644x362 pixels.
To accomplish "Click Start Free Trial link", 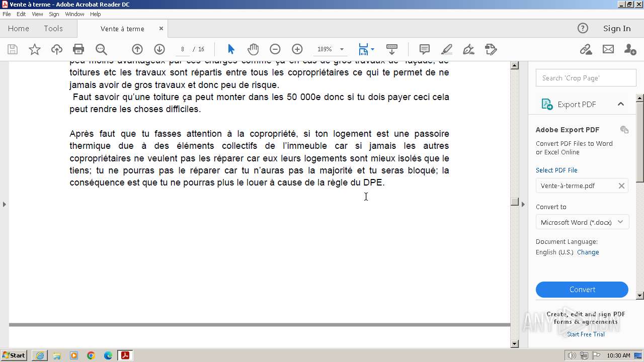I will point(586,334).
